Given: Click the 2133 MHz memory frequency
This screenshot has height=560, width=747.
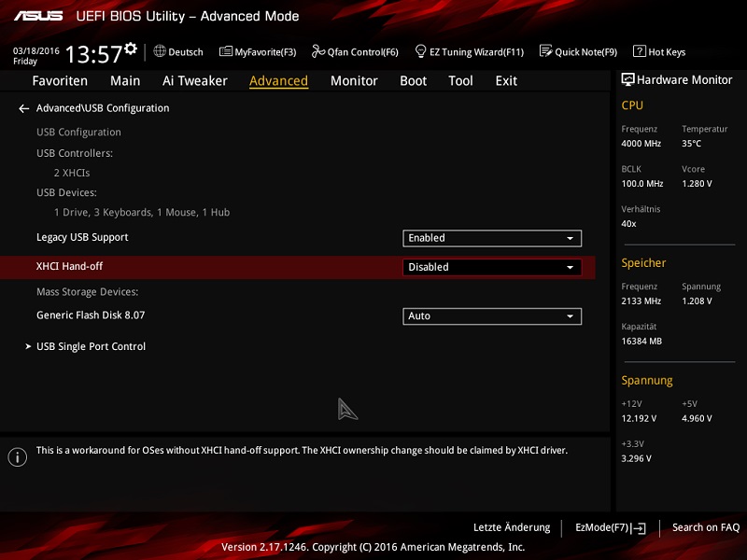Looking at the screenshot, I should coord(641,301).
